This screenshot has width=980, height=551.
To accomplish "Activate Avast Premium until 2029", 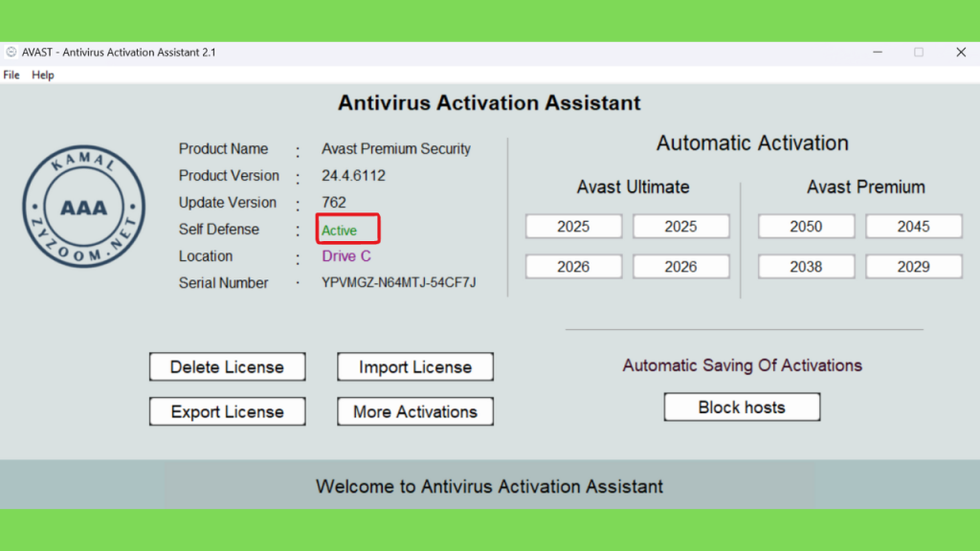I will pos(914,267).
